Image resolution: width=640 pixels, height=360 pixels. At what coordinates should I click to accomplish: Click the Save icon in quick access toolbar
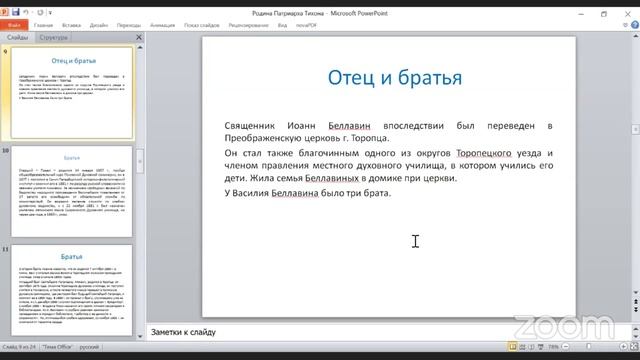coord(16,12)
